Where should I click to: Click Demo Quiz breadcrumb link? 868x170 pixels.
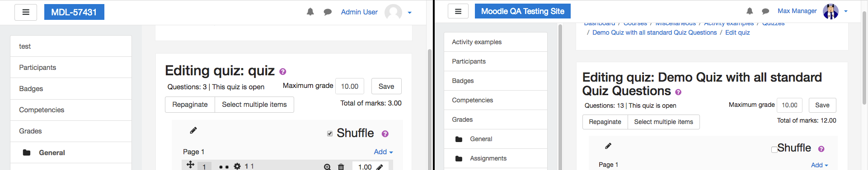654,32
